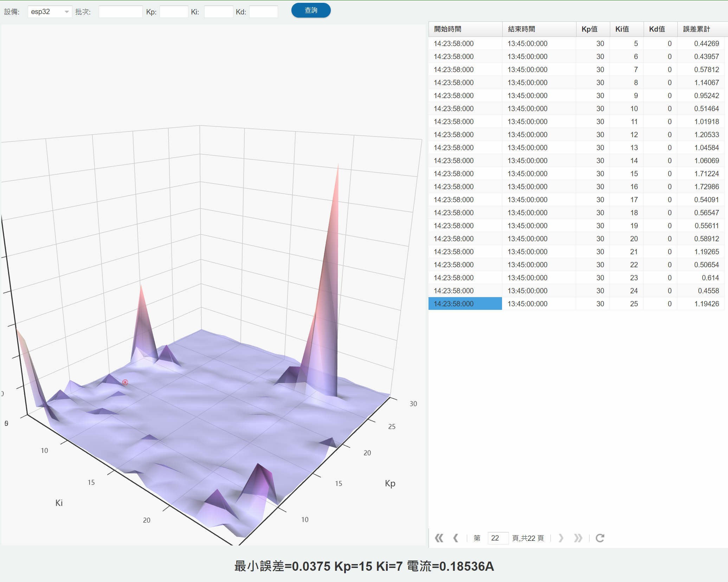728x582 pixels.
Task: Click the Kd filter input
Action: pos(263,12)
